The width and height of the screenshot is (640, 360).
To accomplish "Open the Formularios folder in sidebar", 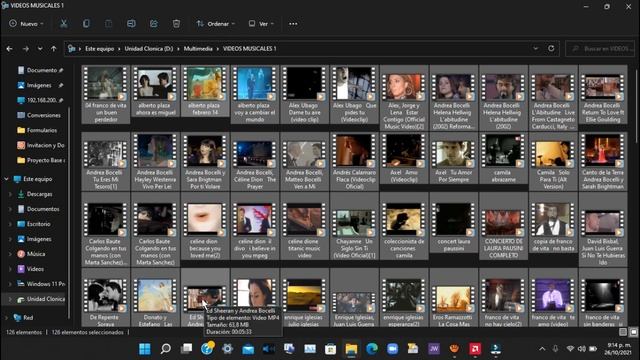I will 37,130.
